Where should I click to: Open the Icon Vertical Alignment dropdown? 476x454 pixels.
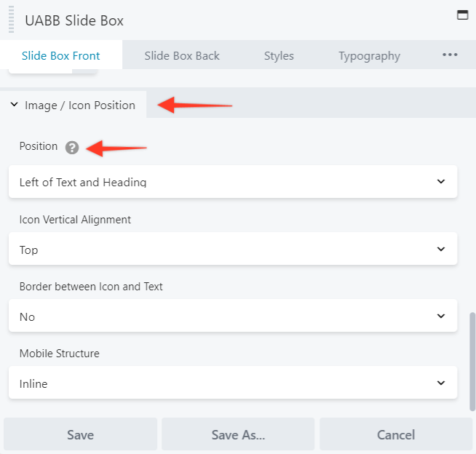tap(232, 249)
